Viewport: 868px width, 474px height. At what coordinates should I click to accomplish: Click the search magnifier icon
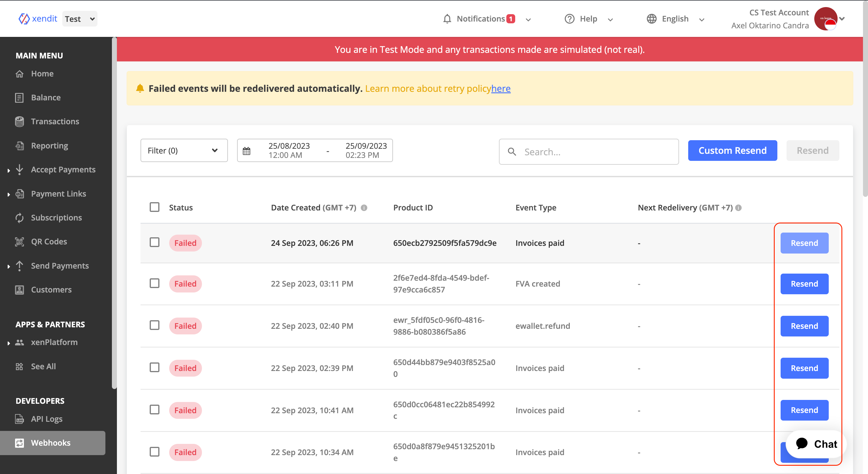pos(512,152)
